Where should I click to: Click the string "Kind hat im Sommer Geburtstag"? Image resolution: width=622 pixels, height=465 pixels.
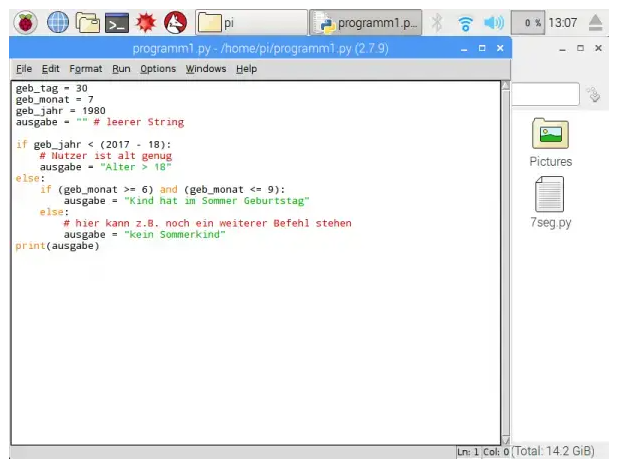(x=217, y=201)
